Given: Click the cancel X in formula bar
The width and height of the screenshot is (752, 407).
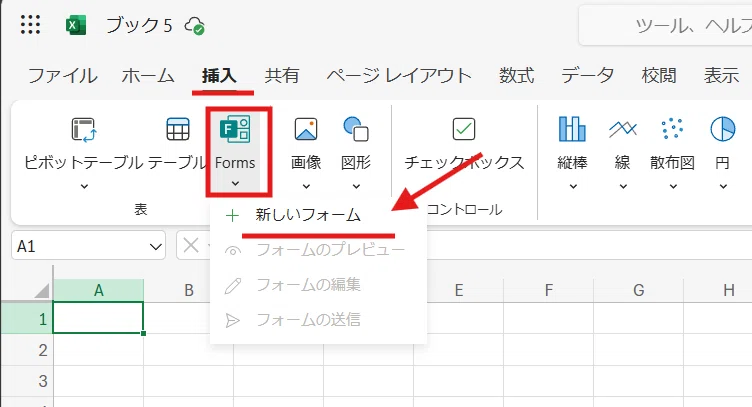Looking at the screenshot, I should 191,245.
